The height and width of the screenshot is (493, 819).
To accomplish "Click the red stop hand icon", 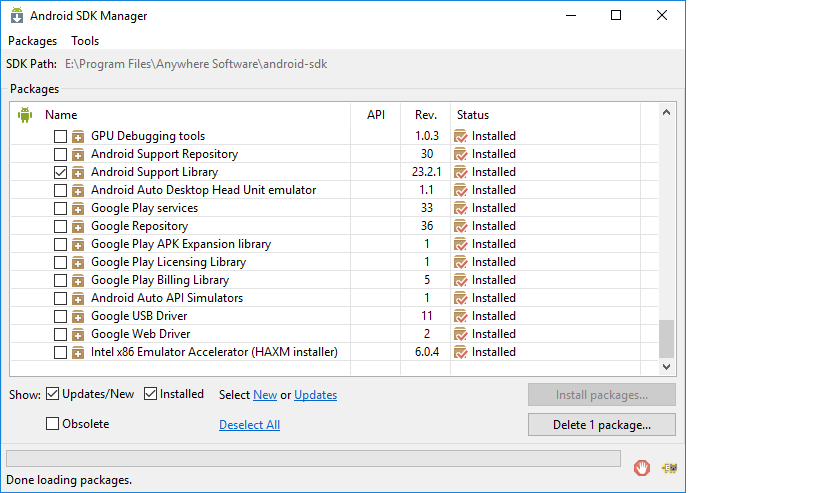I will click(x=642, y=467).
